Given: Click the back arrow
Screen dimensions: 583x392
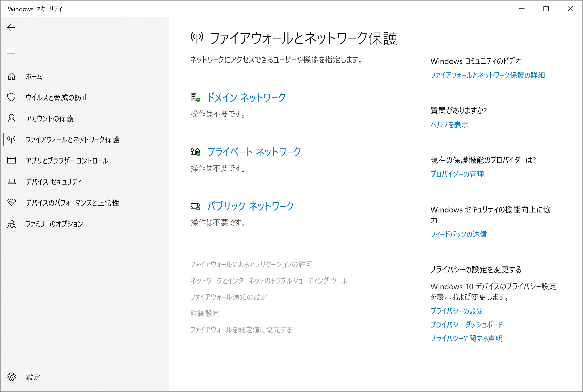Looking at the screenshot, I should [11, 28].
